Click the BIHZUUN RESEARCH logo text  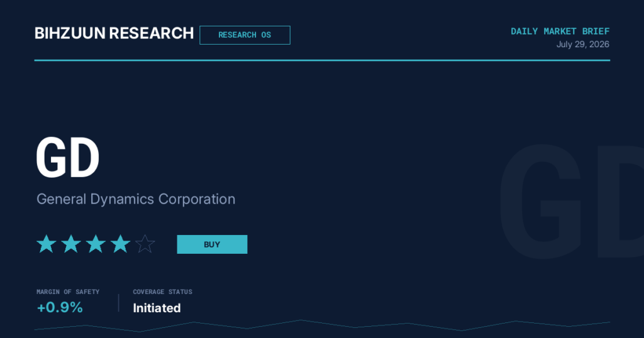click(x=114, y=33)
